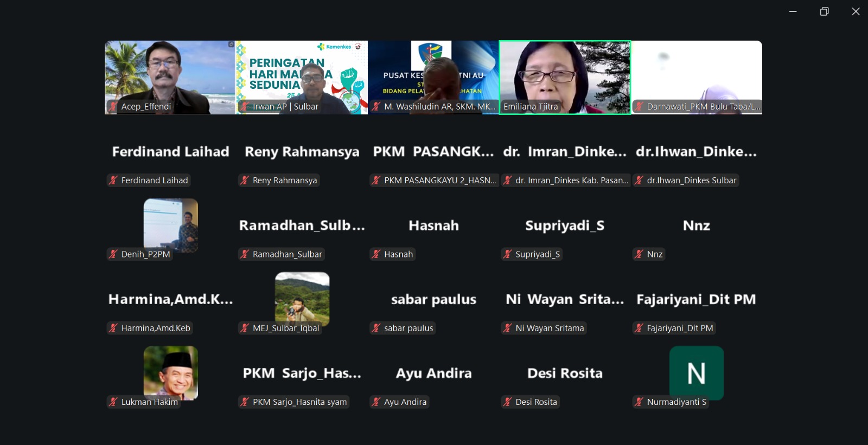Restore down the meeting window
The width and height of the screenshot is (868, 445).
[824, 11]
